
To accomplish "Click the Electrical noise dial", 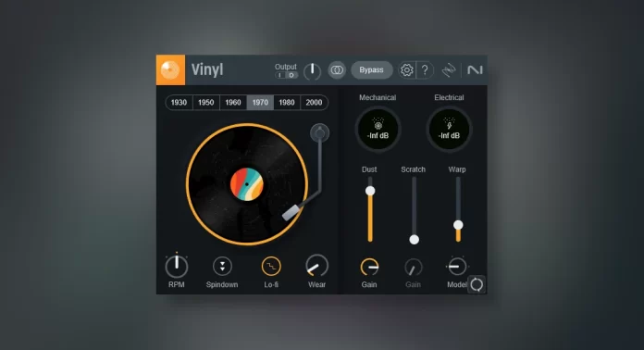I will (449, 129).
